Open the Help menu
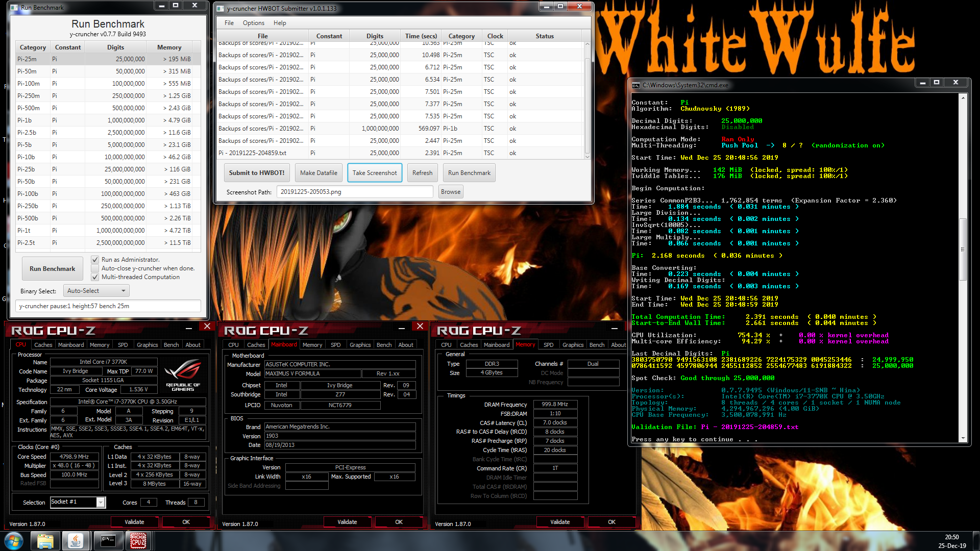980x551 pixels. coord(280,23)
